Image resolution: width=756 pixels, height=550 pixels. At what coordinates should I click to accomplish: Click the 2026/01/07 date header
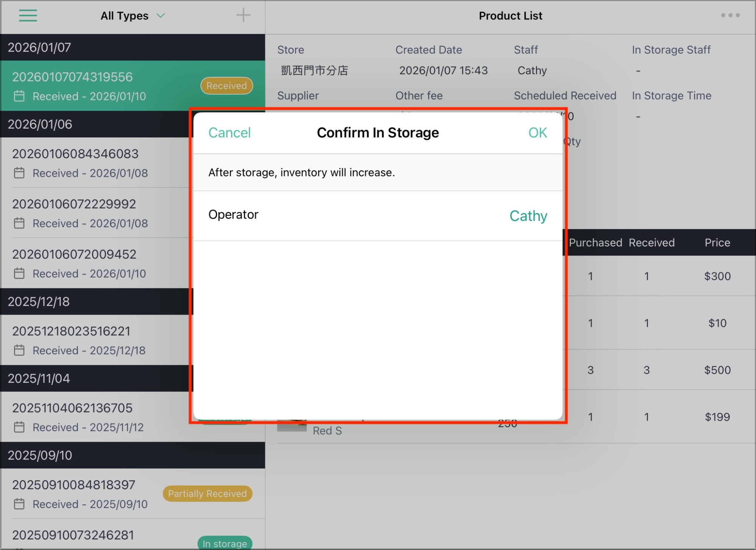click(x=133, y=47)
